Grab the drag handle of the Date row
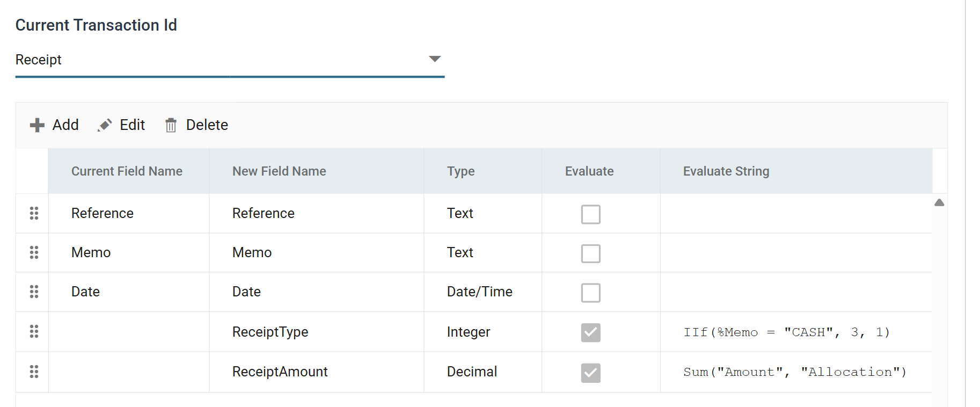The height and width of the screenshot is (407, 980). tap(34, 292)
